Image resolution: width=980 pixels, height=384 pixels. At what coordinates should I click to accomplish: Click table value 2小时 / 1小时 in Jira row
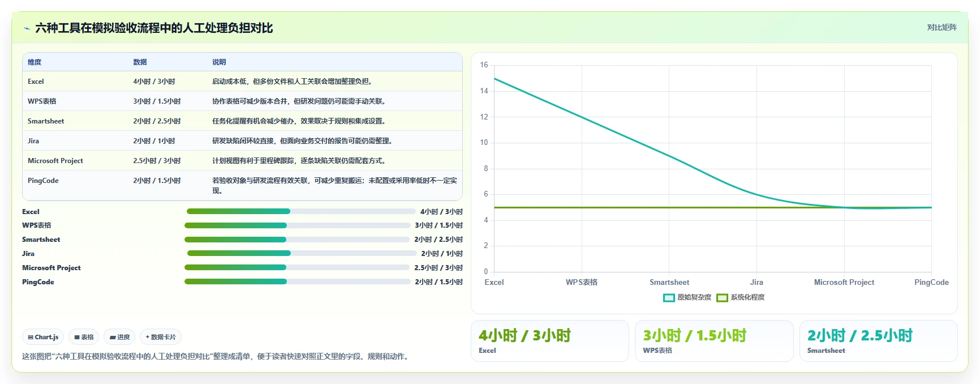(154, 141)
